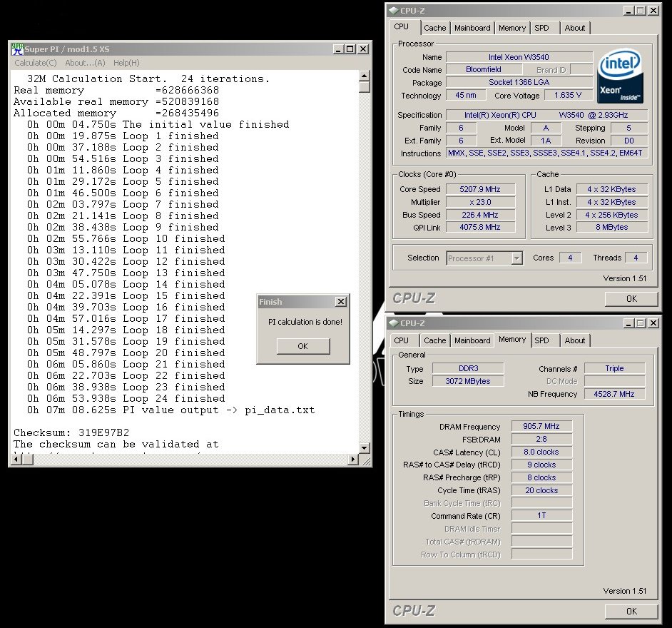Switch to Memory tab in upper CPU-Z window

click(x=512, y=28)
